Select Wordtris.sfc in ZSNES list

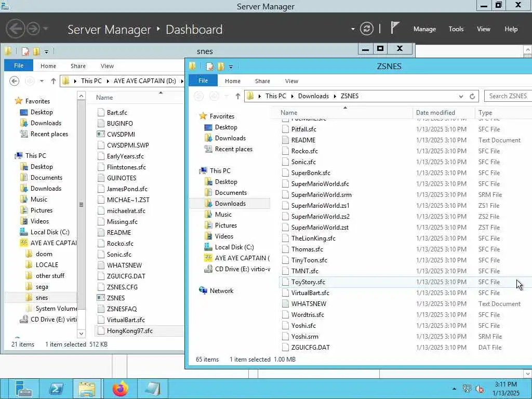point(308,315)
